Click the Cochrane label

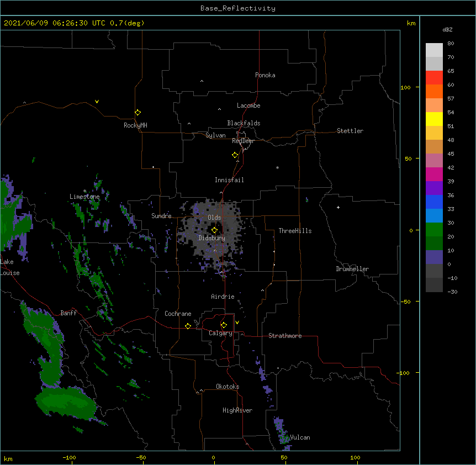pyautogui.click(x=178, y=314)
